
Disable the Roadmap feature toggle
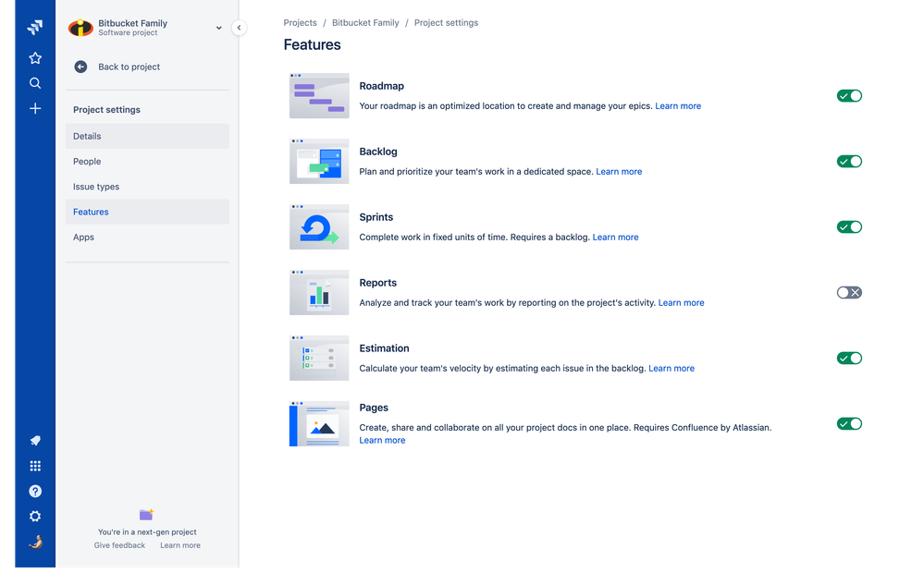(848, 95)
